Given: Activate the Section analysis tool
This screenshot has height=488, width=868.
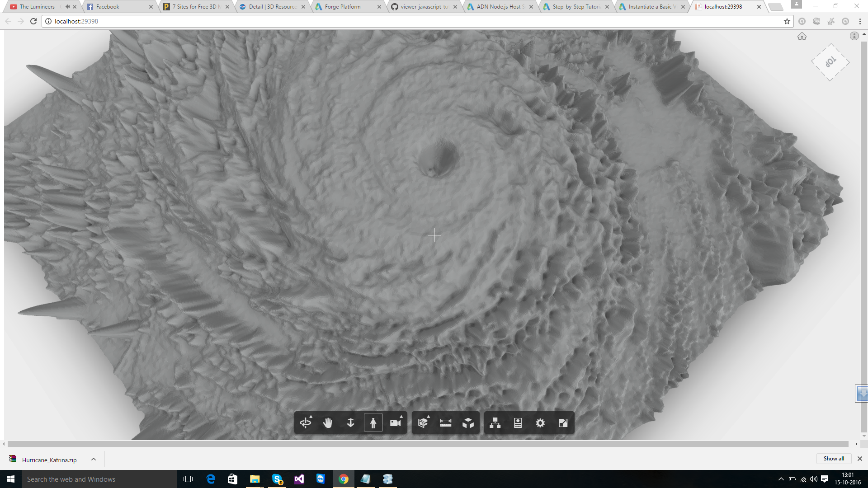Looking at the screenshot, I should [x=423, y=423].
